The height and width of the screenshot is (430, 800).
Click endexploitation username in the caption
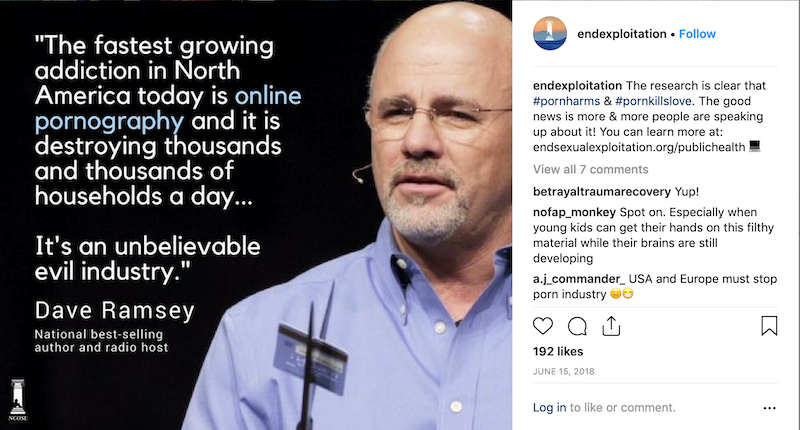point(577,86)
